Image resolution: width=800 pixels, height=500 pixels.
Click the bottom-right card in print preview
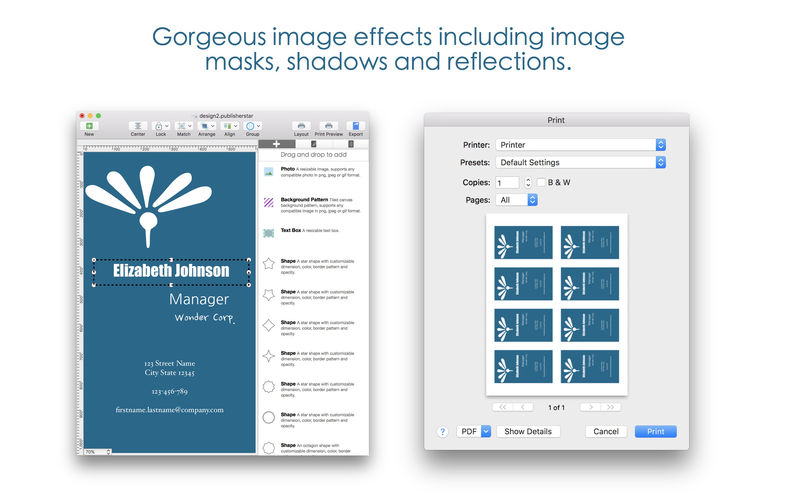590,366
